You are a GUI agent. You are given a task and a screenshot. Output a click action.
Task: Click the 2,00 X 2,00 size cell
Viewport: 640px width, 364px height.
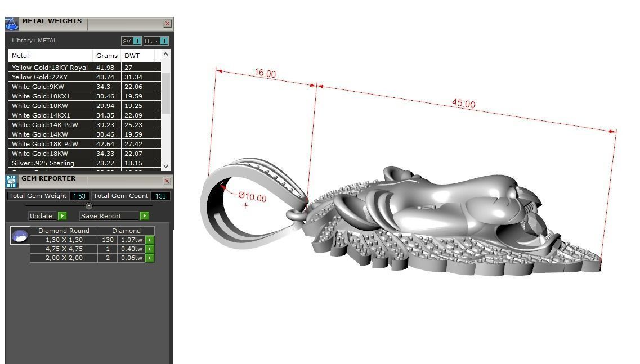[x=64, y=258]
